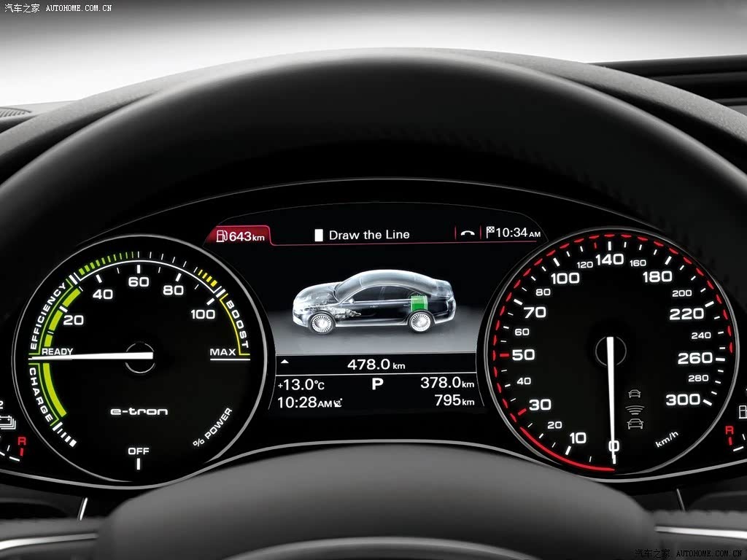The image size is (747, 560).
Task: Tap the MAX marker on the power meter
Action: tap(223, 352)
